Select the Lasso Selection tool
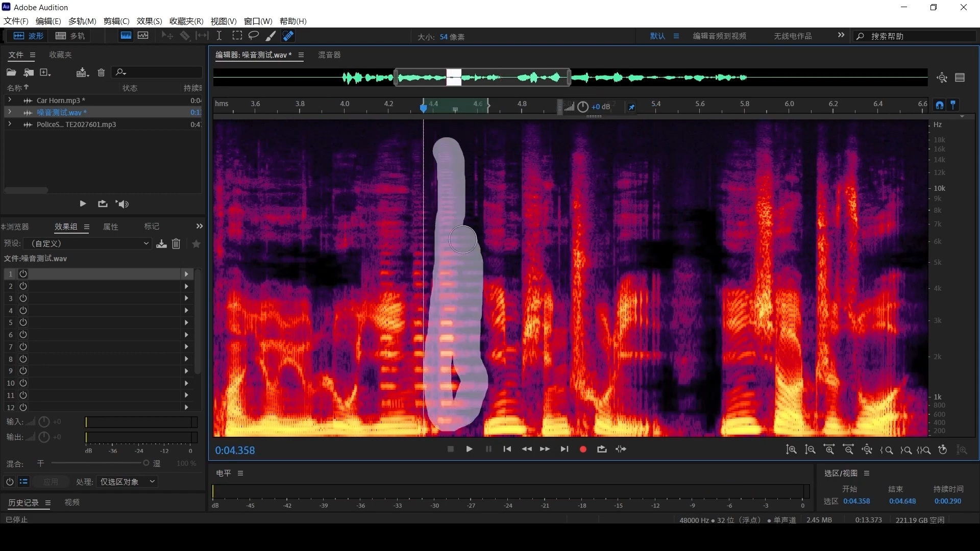 click(x=253, y=36)
